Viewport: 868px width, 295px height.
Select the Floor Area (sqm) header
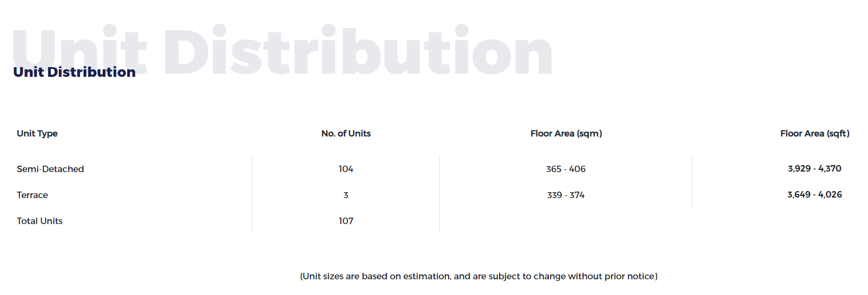coord(566,134)
